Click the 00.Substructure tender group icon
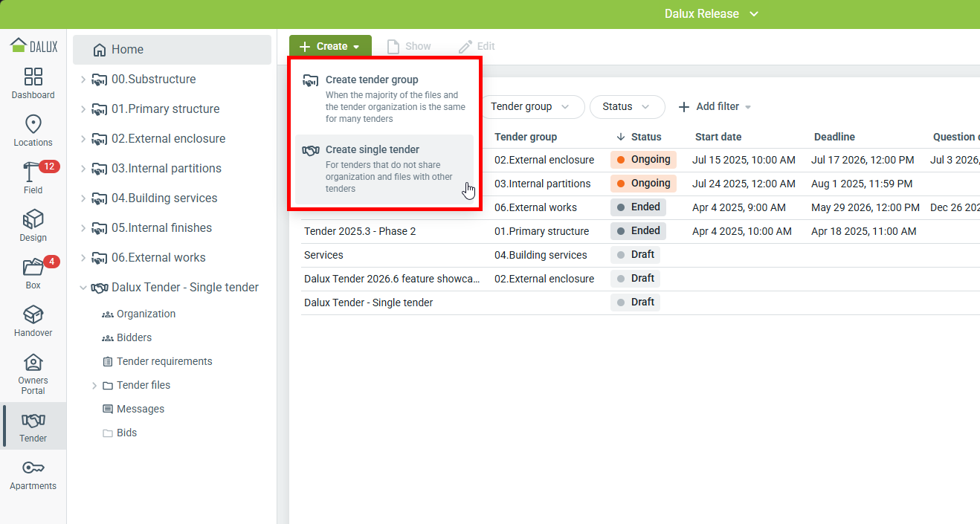Viewport: 980px width, 524px height. (x=99, y=80)
